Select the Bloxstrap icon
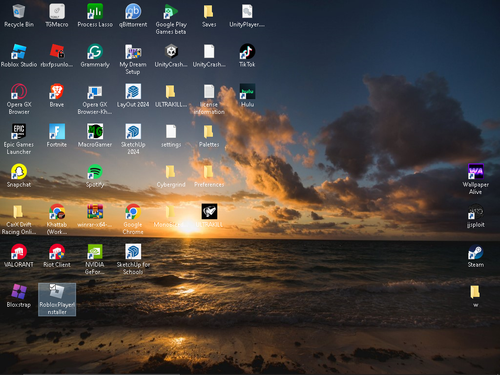The height and width of the screenshot is (375, 500). (x=19, y=292)
